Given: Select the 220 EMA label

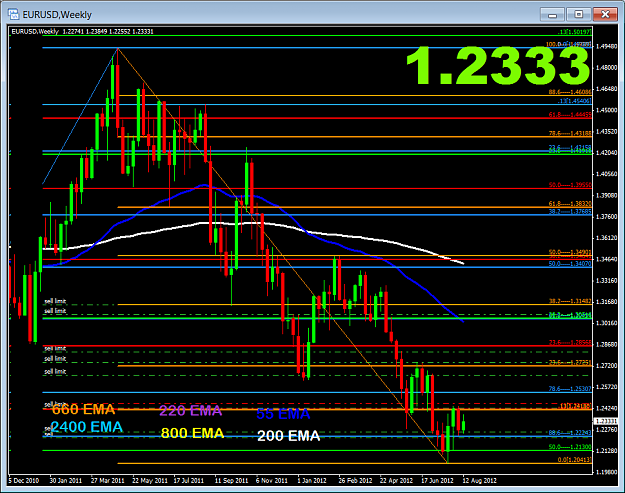Looking at the screenshot, I should pos(191,411).
